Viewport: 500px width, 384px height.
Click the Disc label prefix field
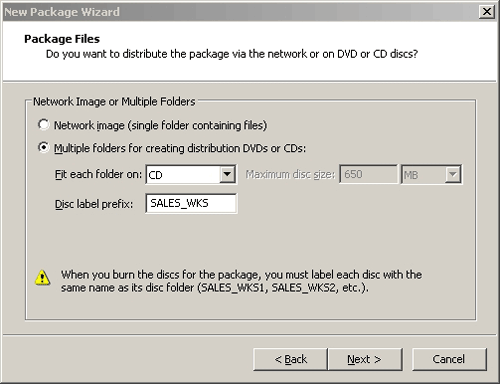[x=191, y=203]
